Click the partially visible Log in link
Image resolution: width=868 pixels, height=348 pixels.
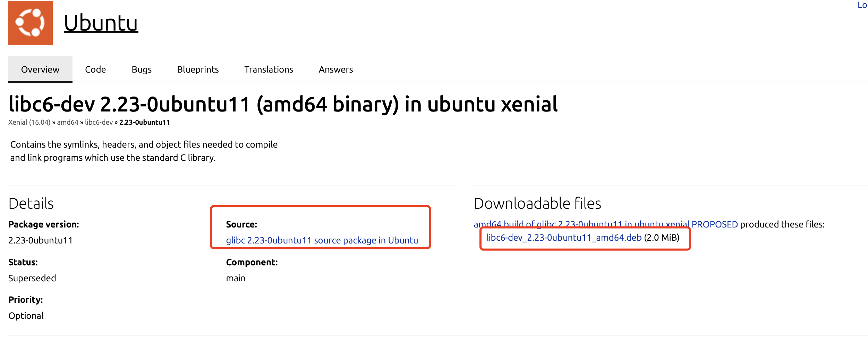(x=862, y=5)
